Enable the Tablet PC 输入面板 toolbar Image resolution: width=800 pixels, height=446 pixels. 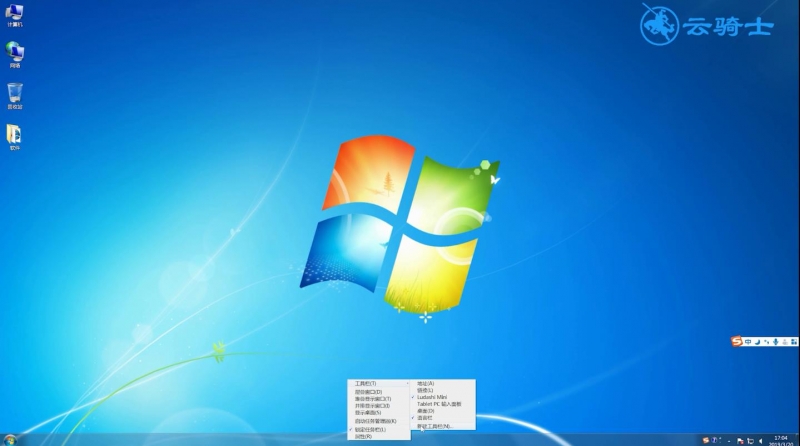[443, 404]
